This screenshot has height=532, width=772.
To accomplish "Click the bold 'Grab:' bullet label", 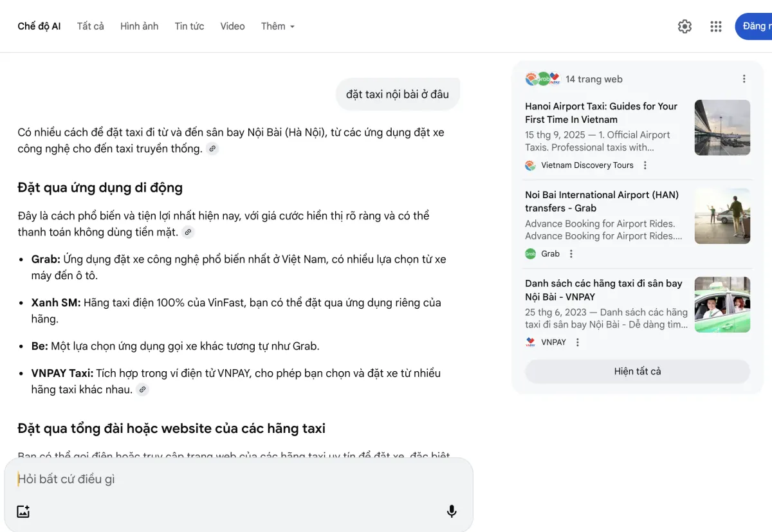I will tap(46, 259).
